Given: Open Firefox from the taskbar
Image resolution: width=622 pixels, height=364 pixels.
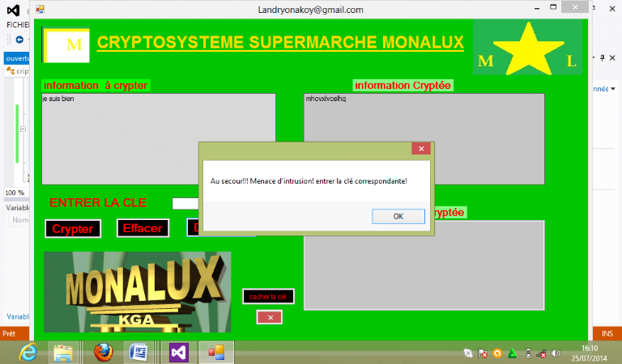Looking at the screenshot, I should [x=104, y=352].
